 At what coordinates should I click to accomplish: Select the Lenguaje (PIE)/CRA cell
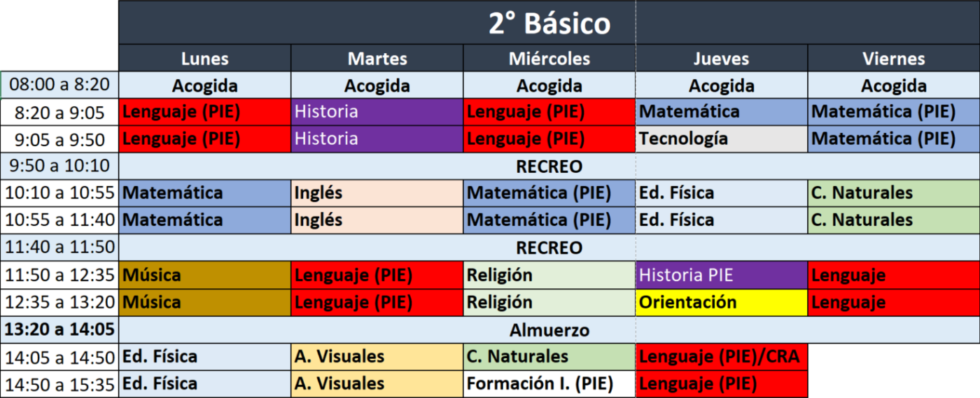[721, 357]
